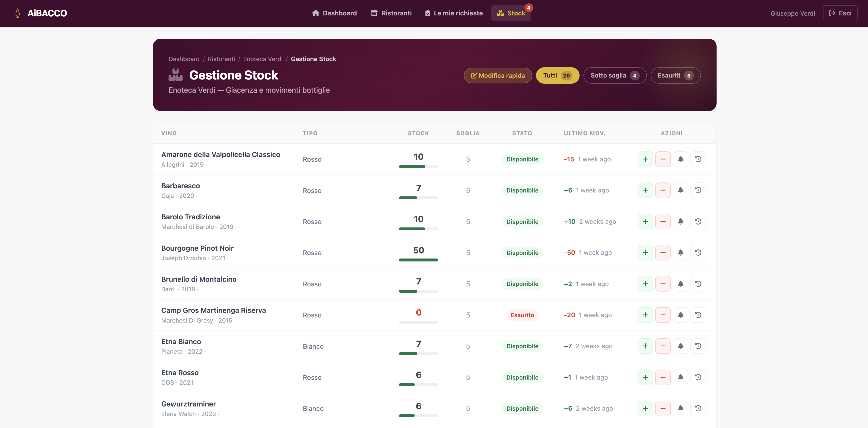The height and width of the screenshot is (428, 868).
Task: Add stock to Brunello di Montalcino
Action: (645, 284)
